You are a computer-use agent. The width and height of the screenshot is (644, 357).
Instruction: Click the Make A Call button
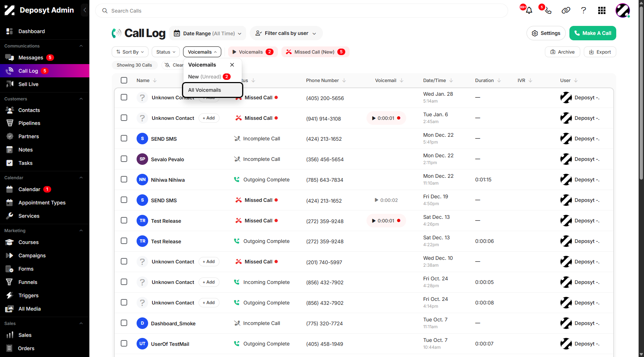pyautogui.click(x=593, y=33)
